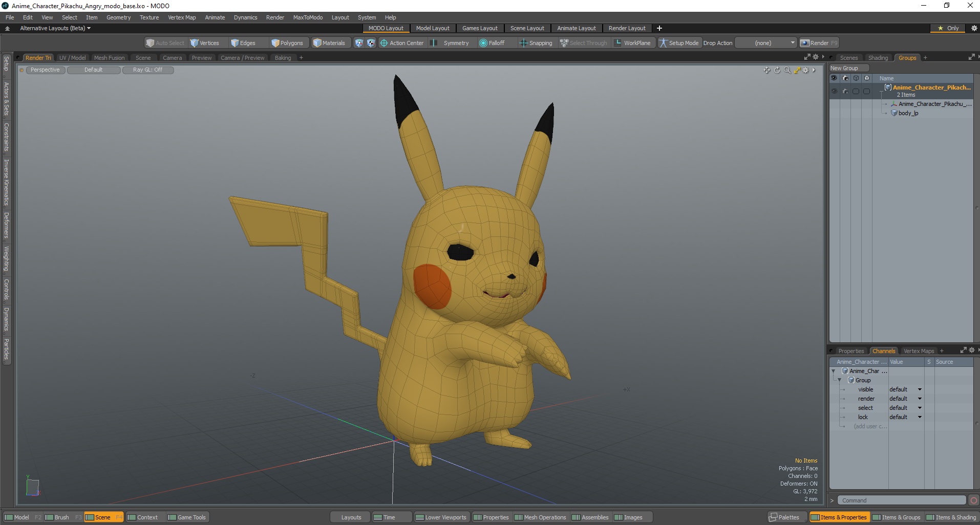Open the Vertex Map menu
Screen dimensions: 980x525
tap(182, 17)
